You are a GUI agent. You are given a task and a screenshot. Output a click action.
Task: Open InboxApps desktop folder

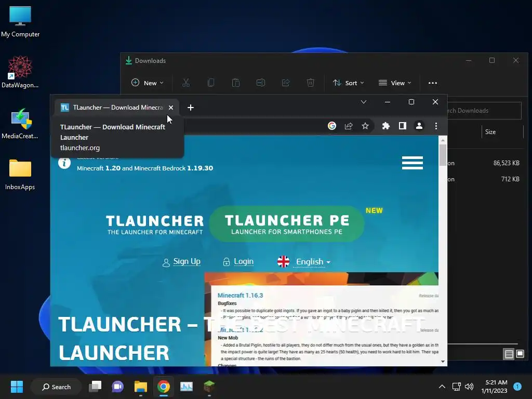[x=20, y=175]
